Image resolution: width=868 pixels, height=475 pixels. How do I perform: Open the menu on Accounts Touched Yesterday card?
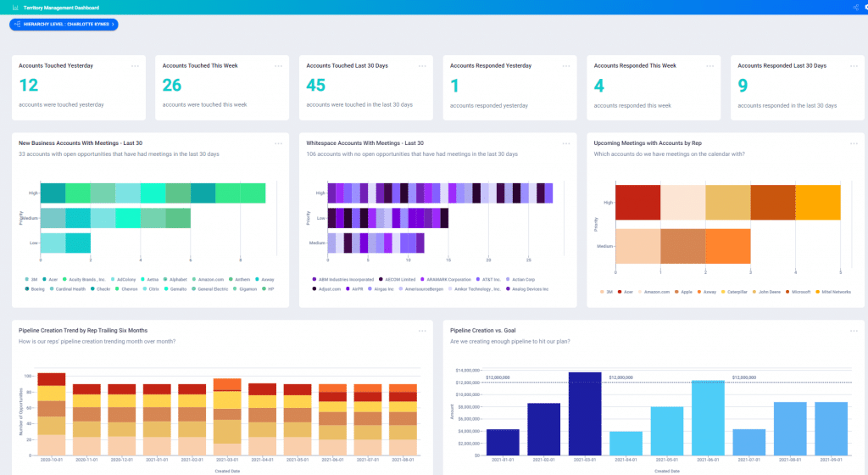pyautogui.click(x=135, y=66)
